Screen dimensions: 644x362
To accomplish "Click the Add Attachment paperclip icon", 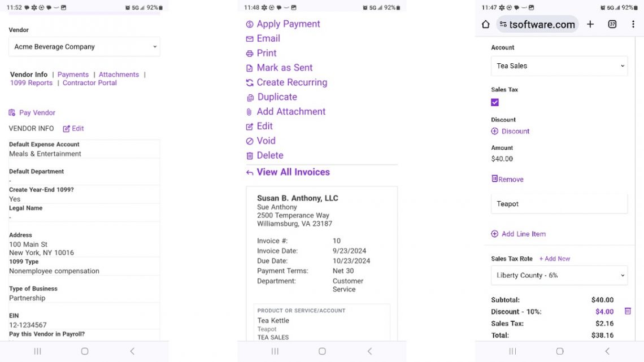I will [x=250, y=112].
